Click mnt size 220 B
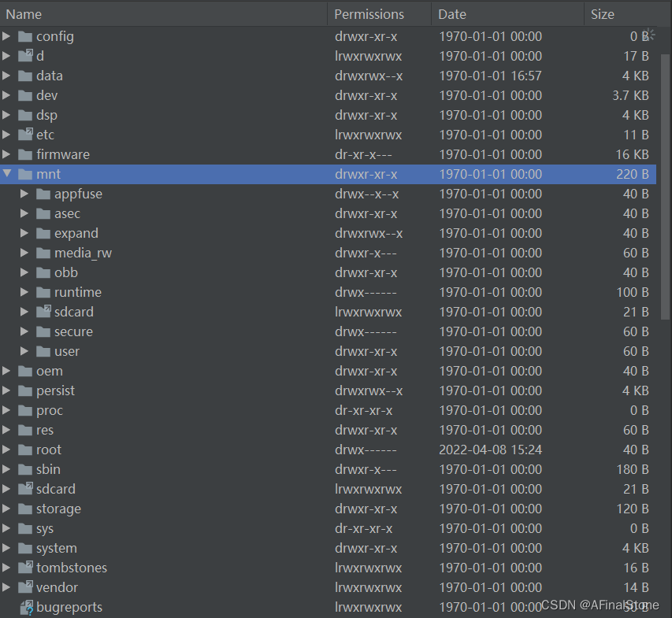The image size is (672, 618). click(x=633, y=174)
